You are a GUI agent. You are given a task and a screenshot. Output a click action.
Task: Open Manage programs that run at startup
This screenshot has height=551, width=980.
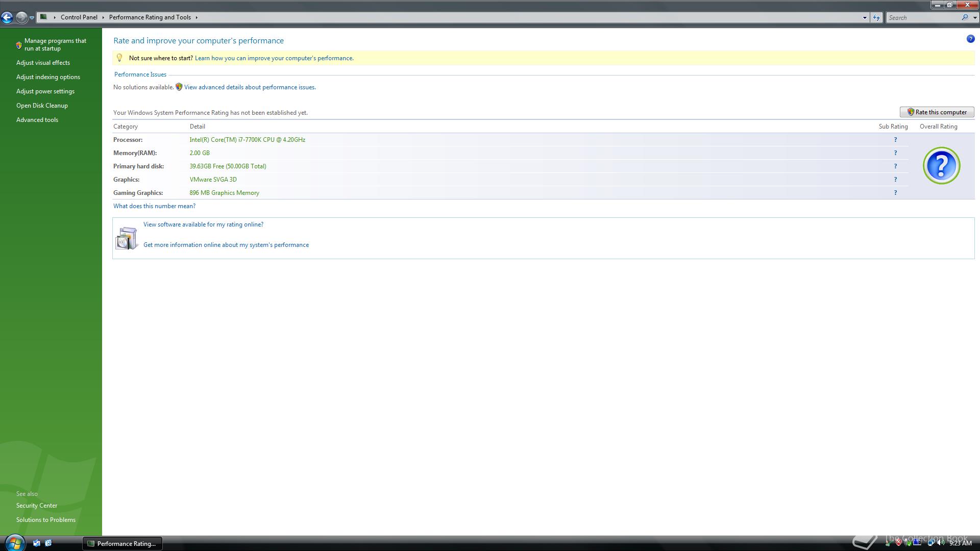pyautogui.click(x=55, y=44)
